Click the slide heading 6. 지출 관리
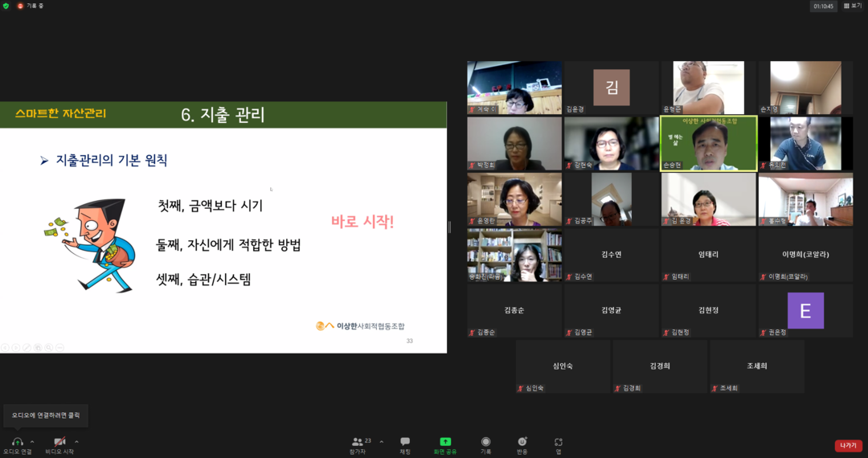 pyautogui.click(x=223, y=114)
